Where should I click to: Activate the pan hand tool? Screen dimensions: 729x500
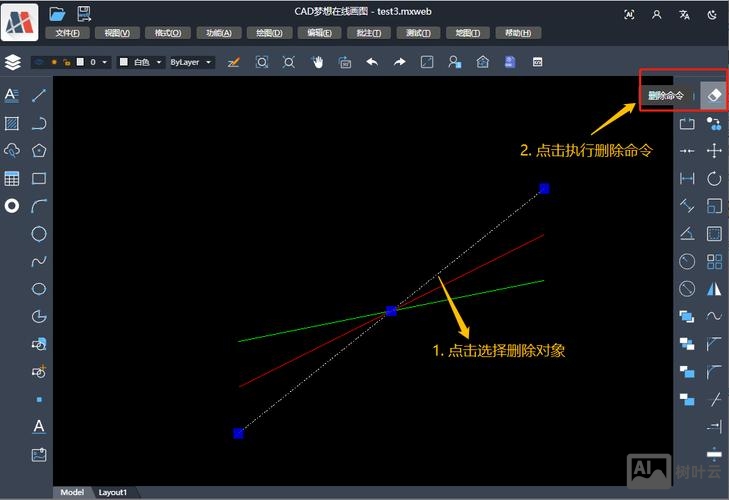[x=318, y=62]
